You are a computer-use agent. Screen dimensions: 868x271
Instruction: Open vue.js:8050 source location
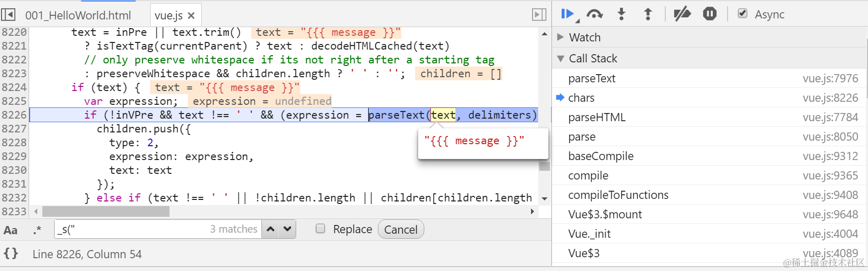(x=830, y=137)
